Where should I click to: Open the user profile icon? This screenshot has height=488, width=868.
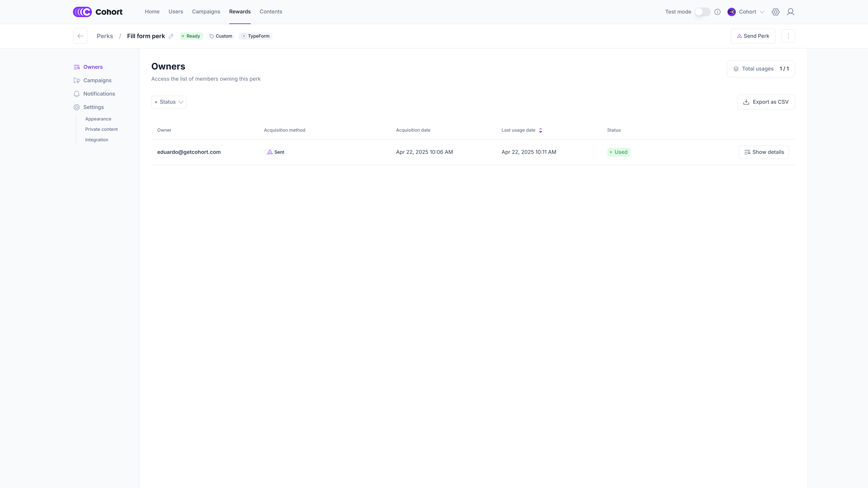790,12
